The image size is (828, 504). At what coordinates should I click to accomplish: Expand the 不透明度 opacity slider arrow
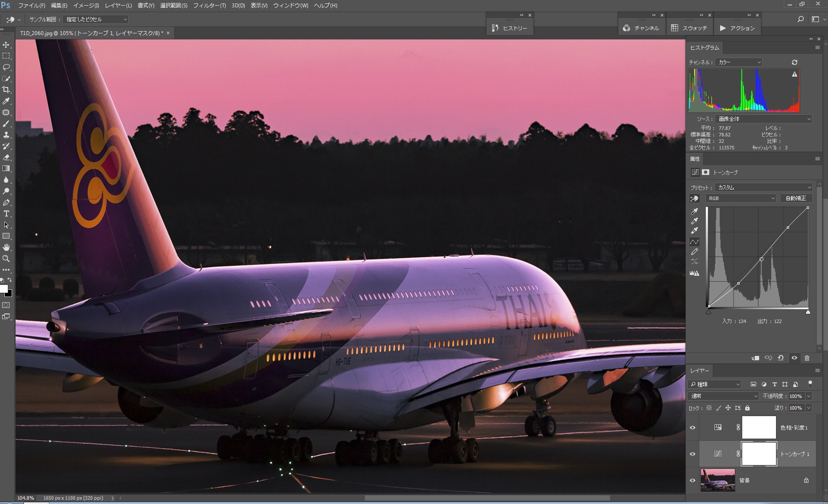[x=809, y=396]
